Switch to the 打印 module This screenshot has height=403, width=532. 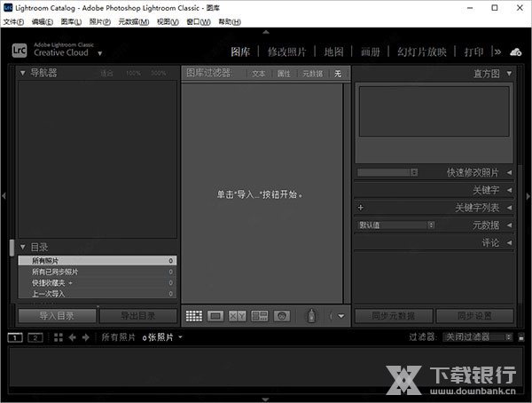(473, 52)
